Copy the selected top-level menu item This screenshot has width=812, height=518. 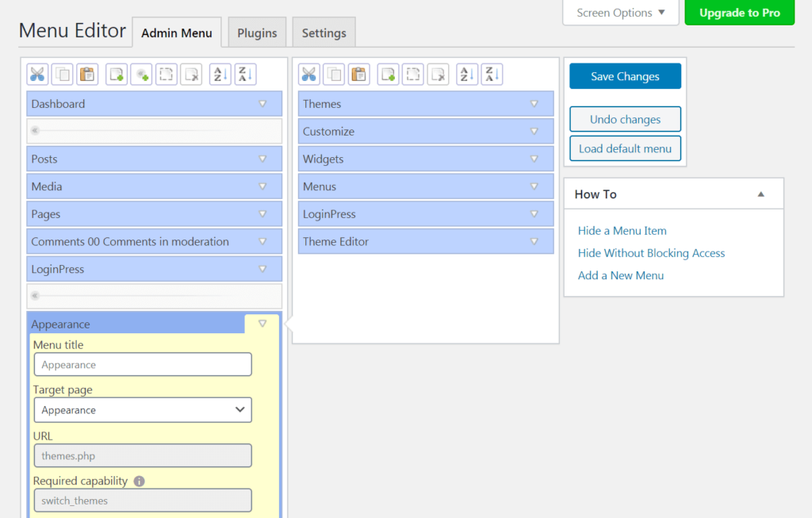pos(62,74)
